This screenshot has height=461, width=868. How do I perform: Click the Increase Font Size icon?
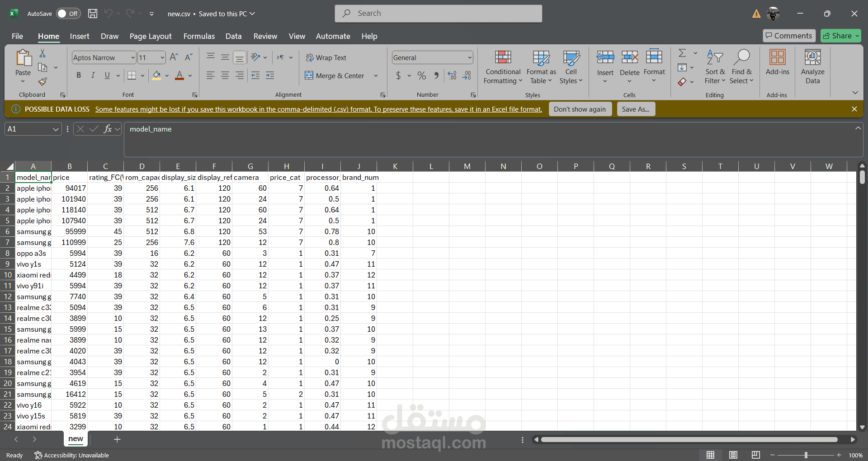pyautogui.click(x=174, y=57)
